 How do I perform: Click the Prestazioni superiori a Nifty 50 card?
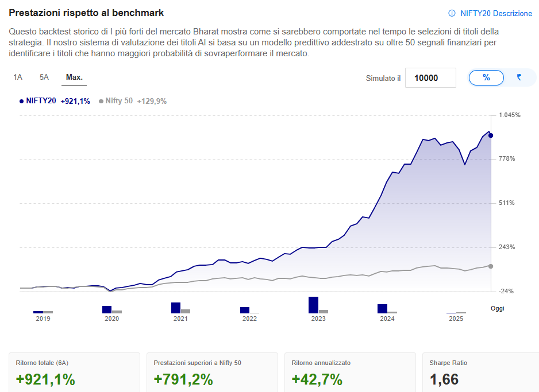(212, 372)
